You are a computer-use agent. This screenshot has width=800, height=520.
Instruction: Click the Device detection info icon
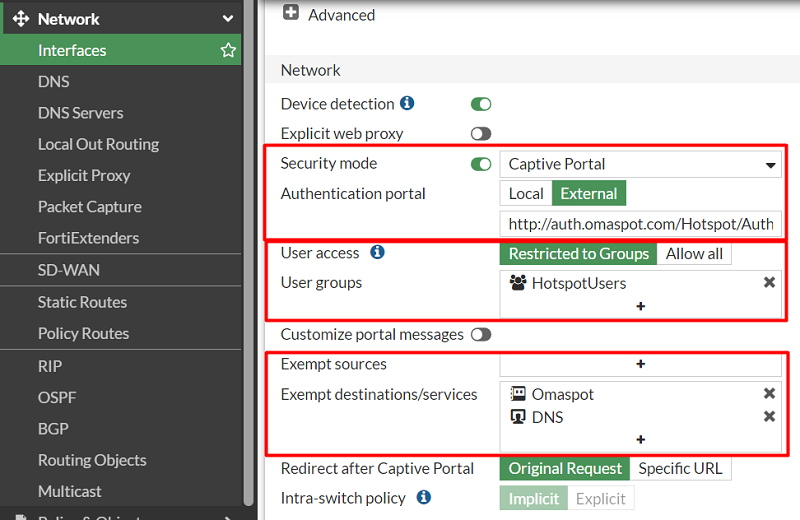coord(407,103)
